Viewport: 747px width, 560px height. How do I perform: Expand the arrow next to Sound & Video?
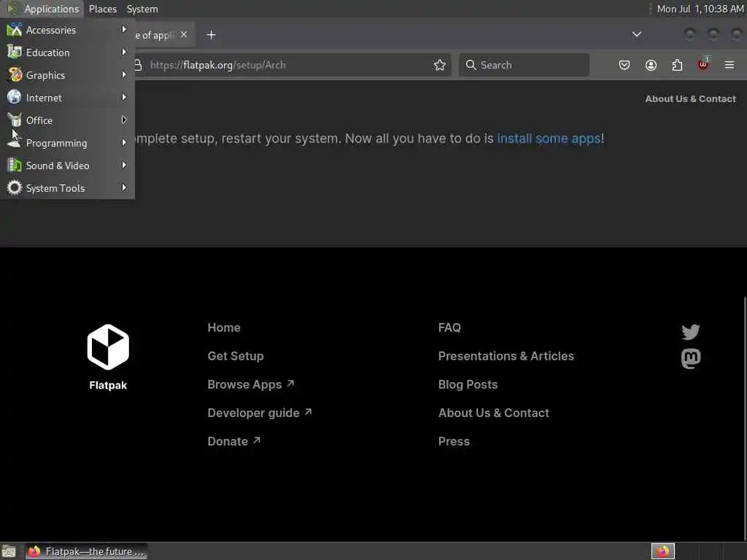124,166
